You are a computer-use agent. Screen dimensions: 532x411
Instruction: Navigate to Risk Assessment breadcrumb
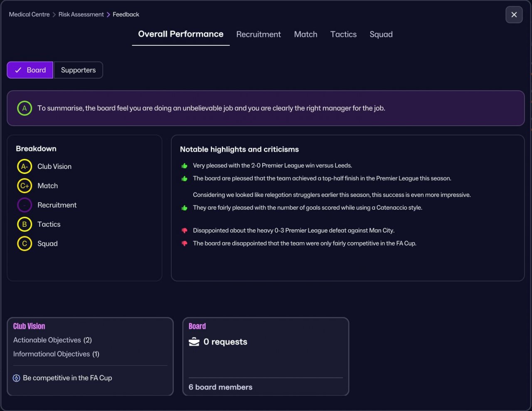pos(81,15)
